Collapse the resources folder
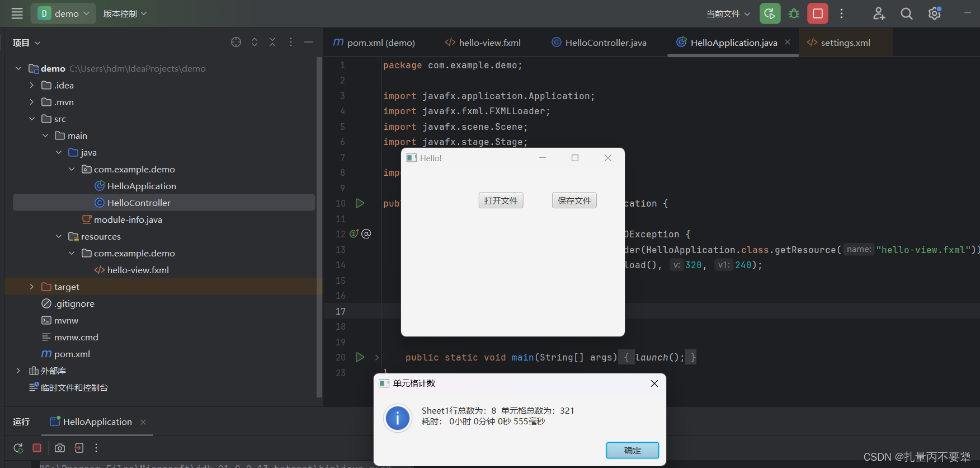The width and height of the screenshot is (980, 468). point(59,236)
